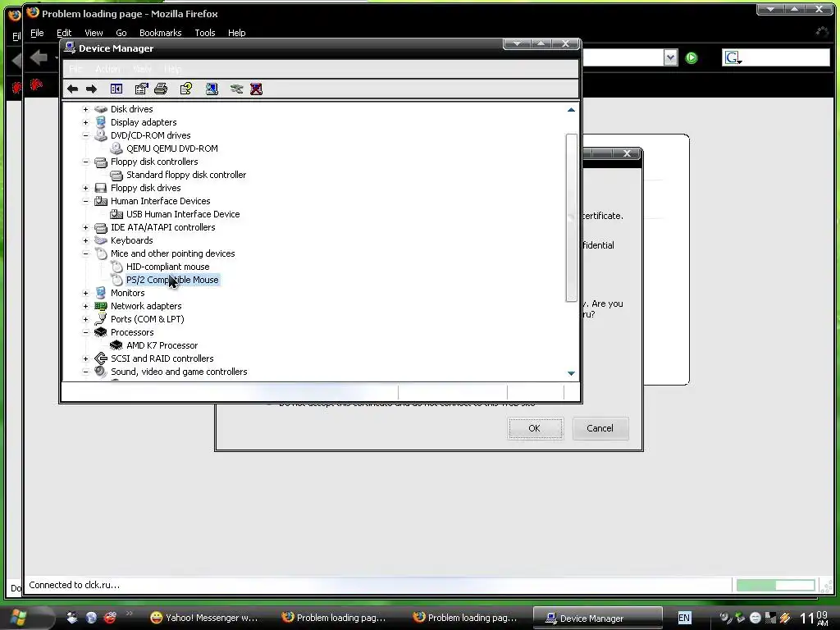Click the EN language indicator on taskbar
This screenshot has height=630, width=840.
(x=684, y=618)
